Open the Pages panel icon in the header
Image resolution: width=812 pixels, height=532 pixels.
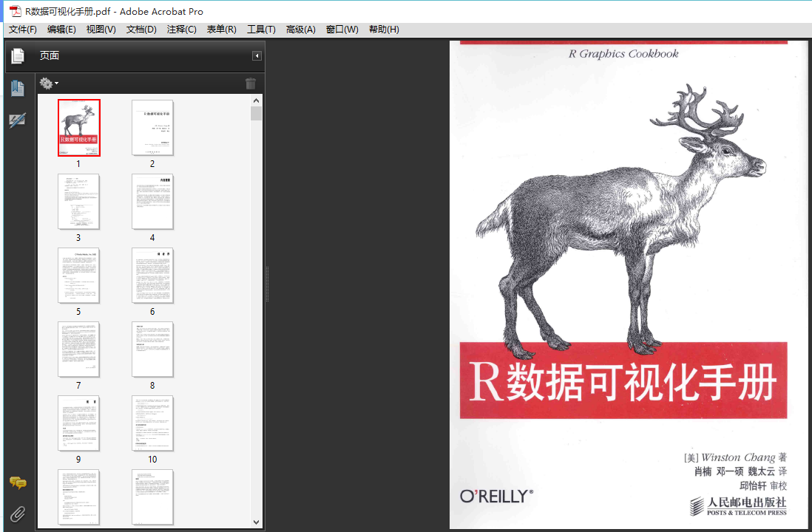click(x=18, y=55)
